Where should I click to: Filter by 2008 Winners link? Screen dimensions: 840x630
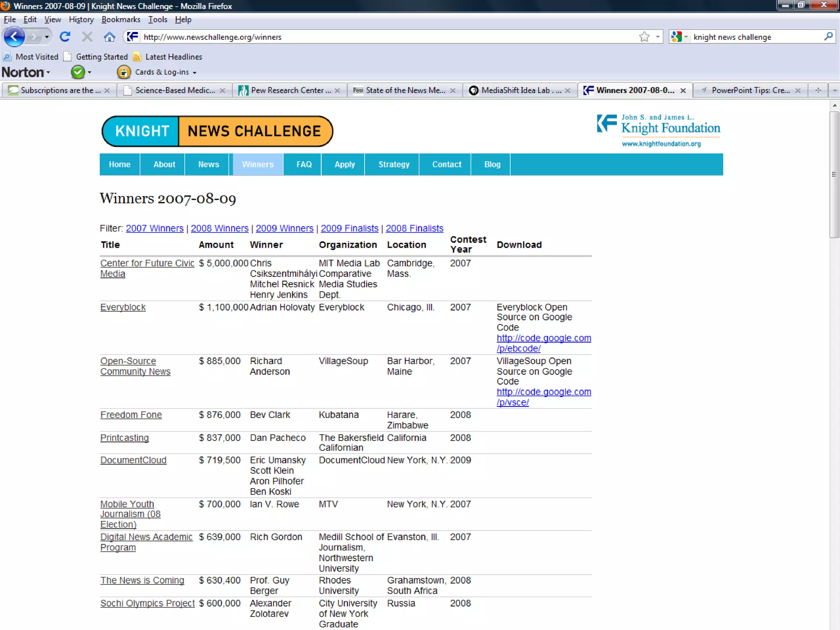[219, 228]
